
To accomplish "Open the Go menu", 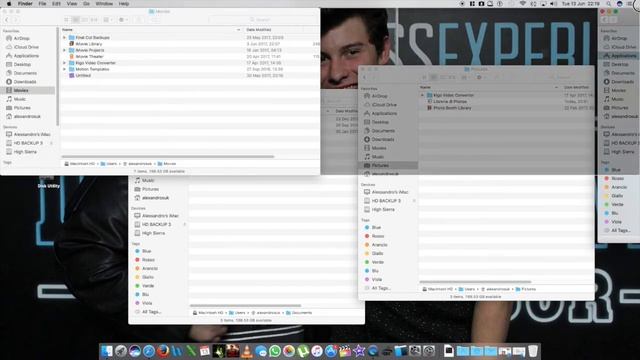I will pos(87,4).
